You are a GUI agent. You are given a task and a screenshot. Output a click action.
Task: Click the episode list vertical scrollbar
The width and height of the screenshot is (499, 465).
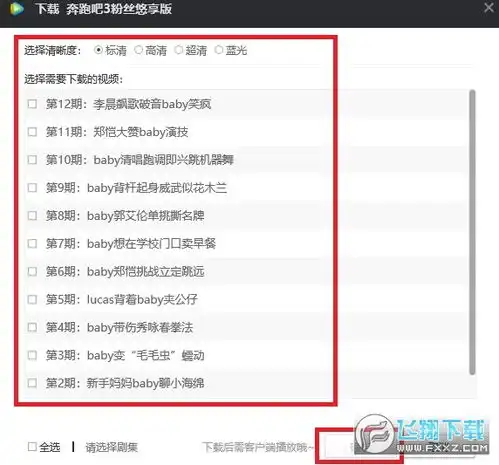472,232
